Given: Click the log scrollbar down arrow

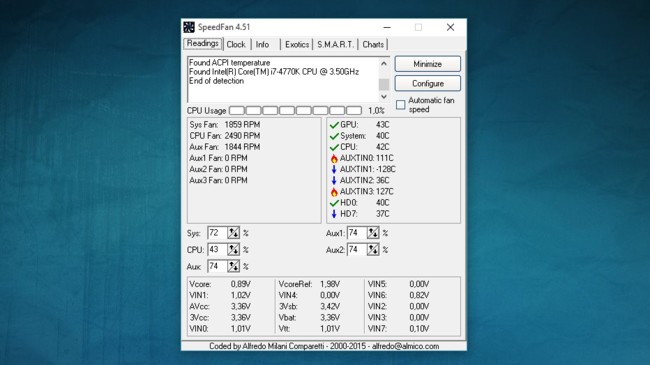Looking at the screenshot, I should (384, 97).
